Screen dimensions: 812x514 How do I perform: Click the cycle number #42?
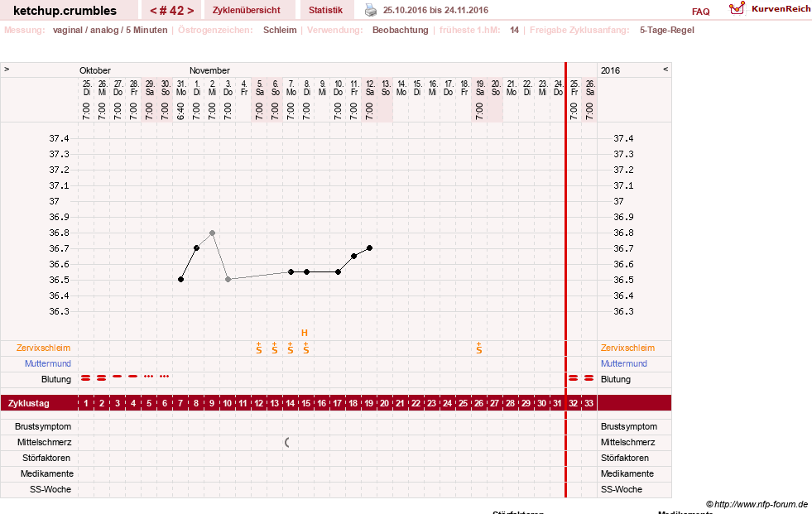point(172,11)
